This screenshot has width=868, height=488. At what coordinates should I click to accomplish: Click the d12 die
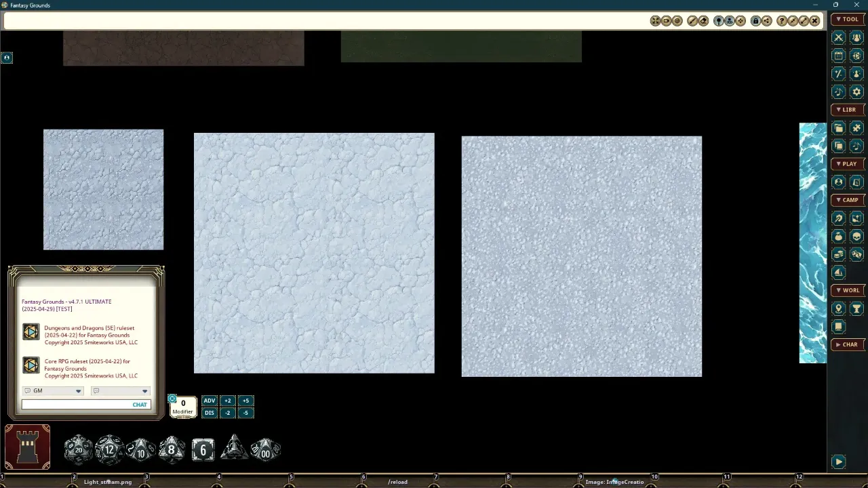coord(109,450)
